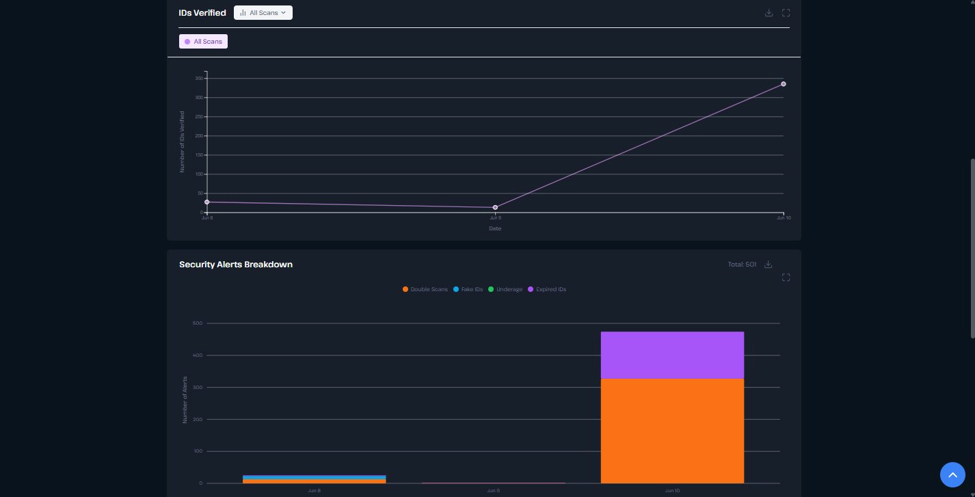The height and width of the screenshot is (497, 975).
Task: Click the Jun 8 stacked bar
Action: 314,479
